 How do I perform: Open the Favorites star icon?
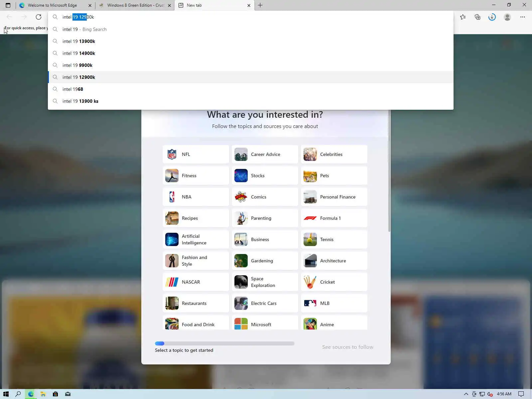[463, 17]
